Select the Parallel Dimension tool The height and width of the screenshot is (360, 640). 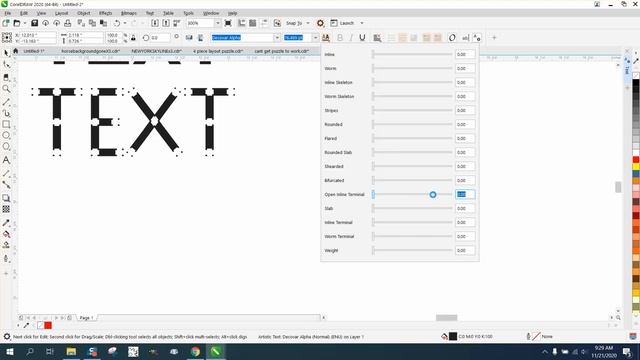[x=6, y=173]
